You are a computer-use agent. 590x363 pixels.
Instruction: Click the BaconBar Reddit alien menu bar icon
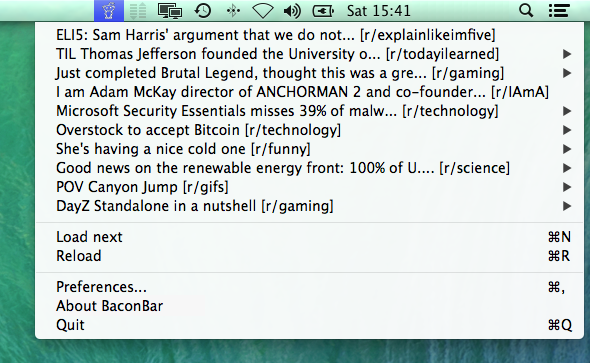coord(109,11)
